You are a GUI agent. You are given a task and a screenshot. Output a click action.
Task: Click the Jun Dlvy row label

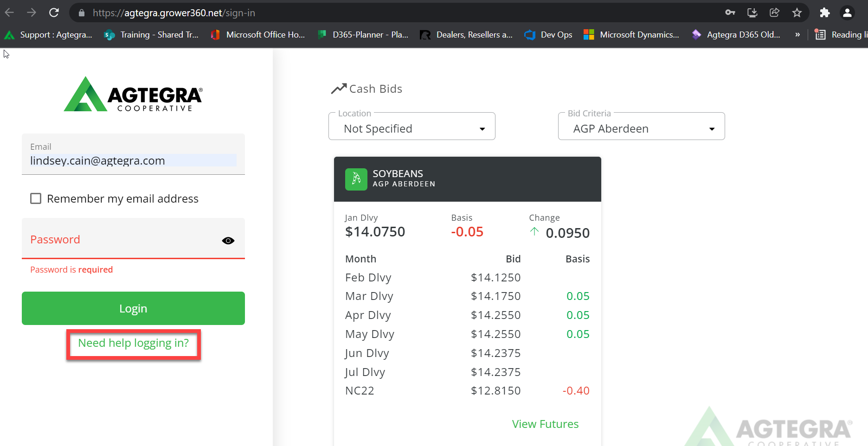(367, 353)
